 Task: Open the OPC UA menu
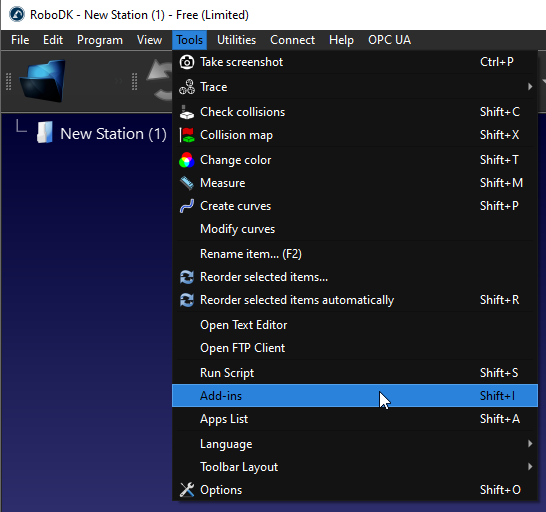pos(389,40)
